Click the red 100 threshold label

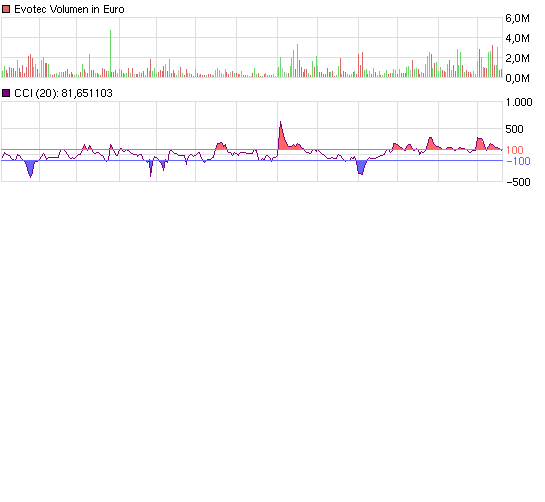[x=514, y=150]
